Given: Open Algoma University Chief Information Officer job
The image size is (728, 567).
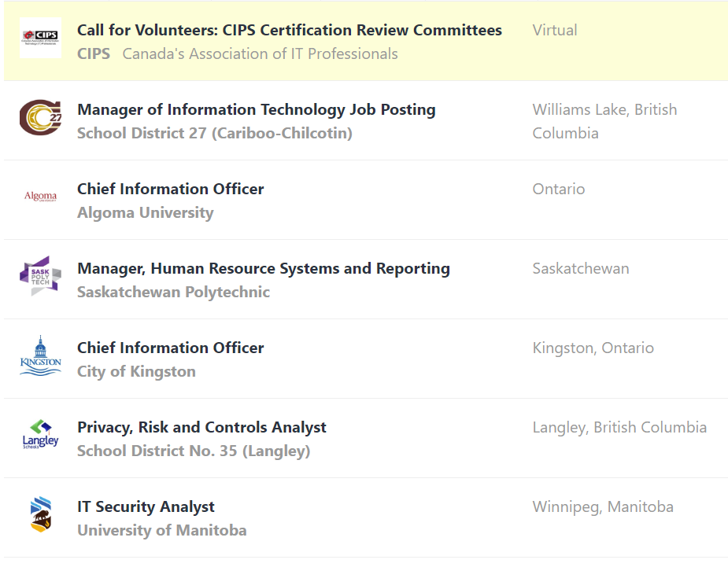Looking at the screenshot, I should click(x=170, y=189).
